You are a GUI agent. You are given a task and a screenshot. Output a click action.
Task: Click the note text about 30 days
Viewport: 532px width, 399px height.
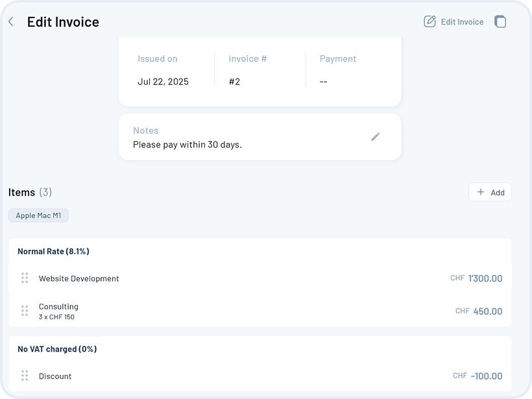click(187, 145)
